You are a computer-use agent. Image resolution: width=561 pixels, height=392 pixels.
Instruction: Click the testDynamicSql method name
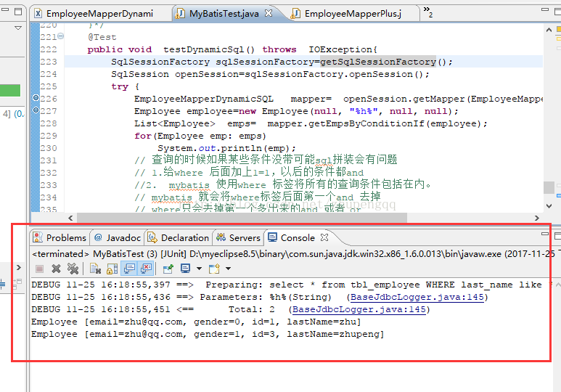[204, 49]
